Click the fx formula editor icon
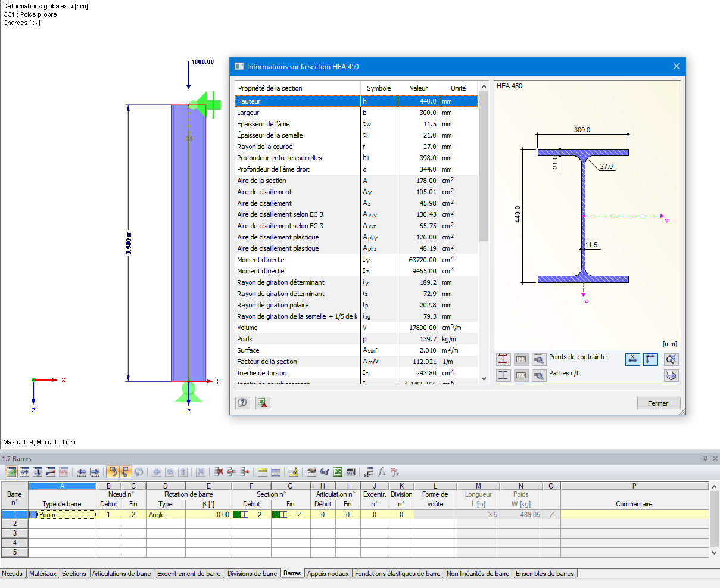This screenshot has width=720, height=588. point(382,472)
